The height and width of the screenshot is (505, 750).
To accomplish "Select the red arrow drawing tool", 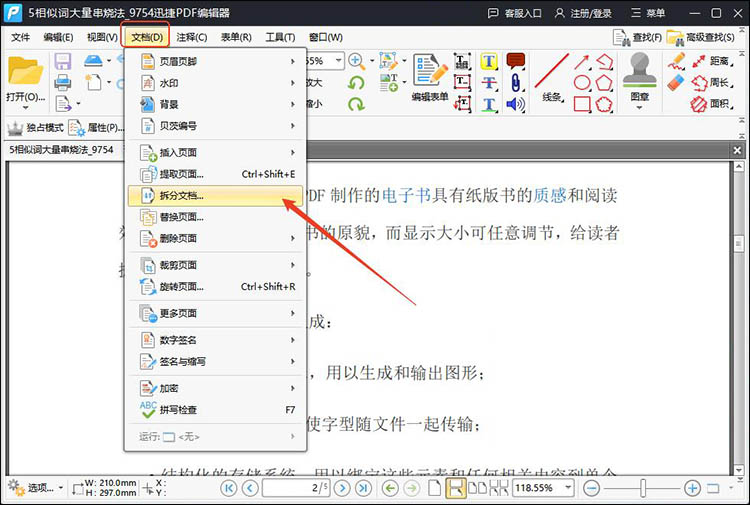I will [x=582, y=62].
